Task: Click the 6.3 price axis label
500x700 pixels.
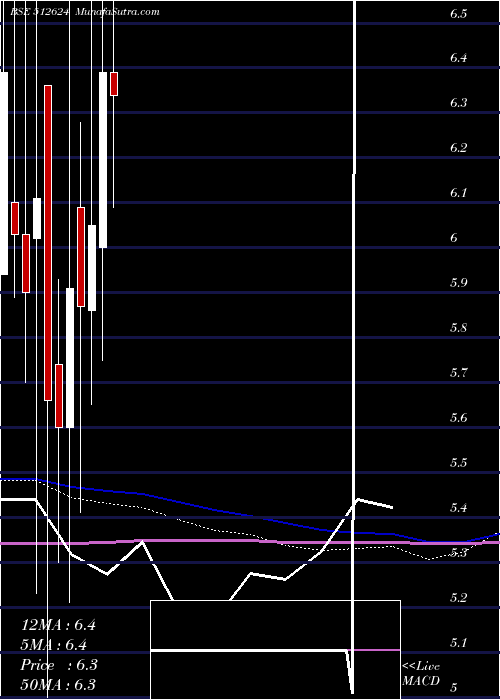Action: 458,103
